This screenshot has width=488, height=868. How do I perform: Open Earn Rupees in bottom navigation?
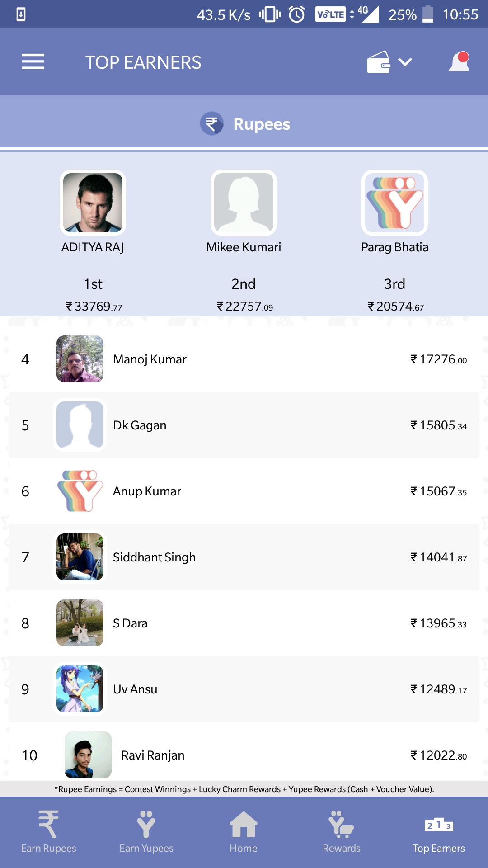[x=48, y=832]
